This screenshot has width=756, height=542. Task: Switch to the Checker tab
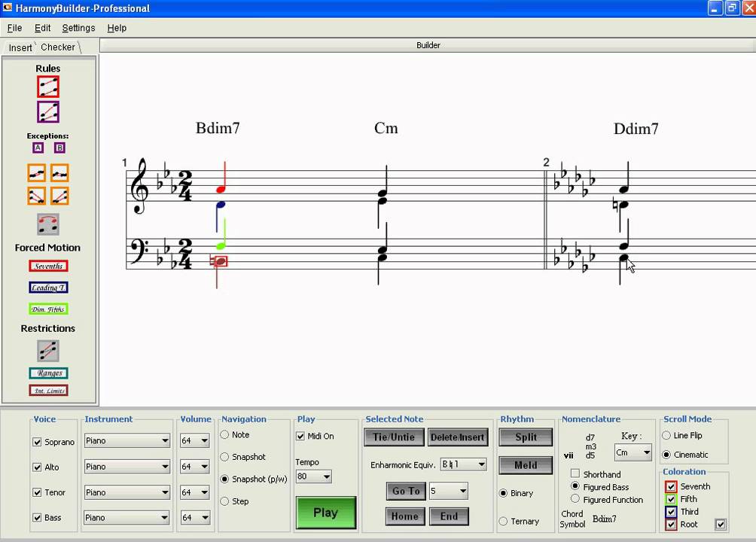coord(58,47)
